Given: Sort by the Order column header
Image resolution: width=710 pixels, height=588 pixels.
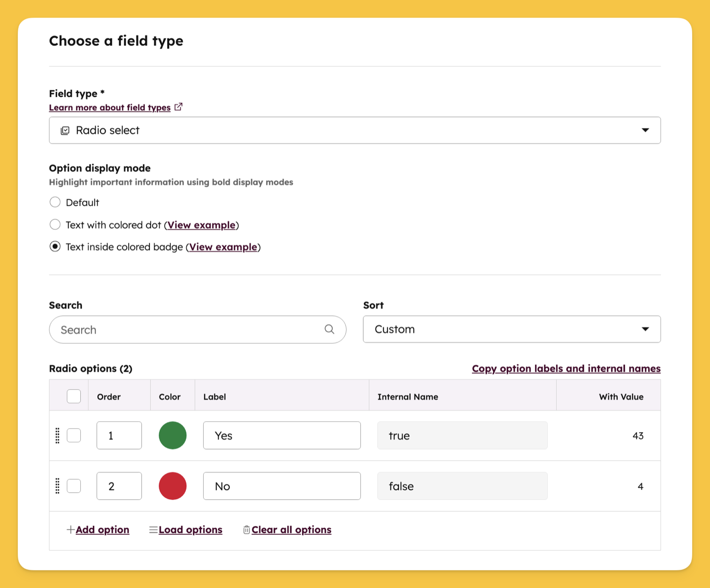Looking at the screenshot, I should coord(109,397).
